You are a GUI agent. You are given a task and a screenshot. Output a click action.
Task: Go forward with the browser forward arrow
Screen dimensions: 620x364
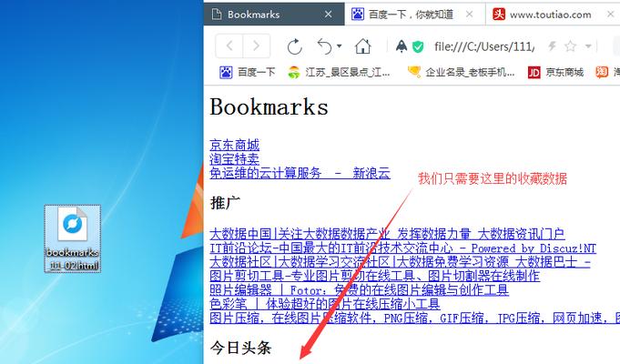256,45
